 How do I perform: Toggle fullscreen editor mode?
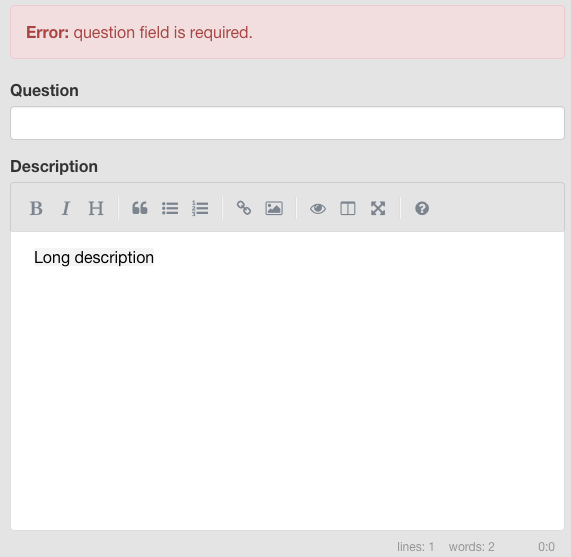[x=378, y=209]
